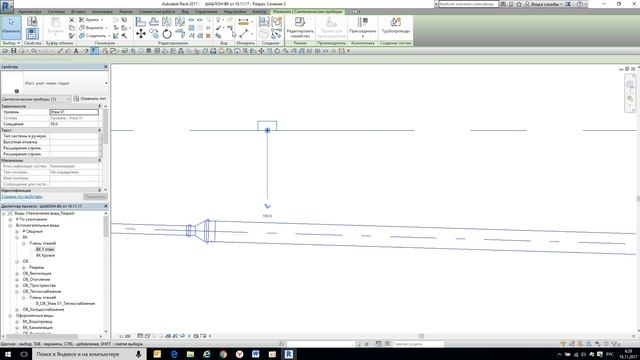Click the Применить (Apply) button in Properties
Image resolution: width=640 pixels, height=360 pixels.
pos(96,197)
